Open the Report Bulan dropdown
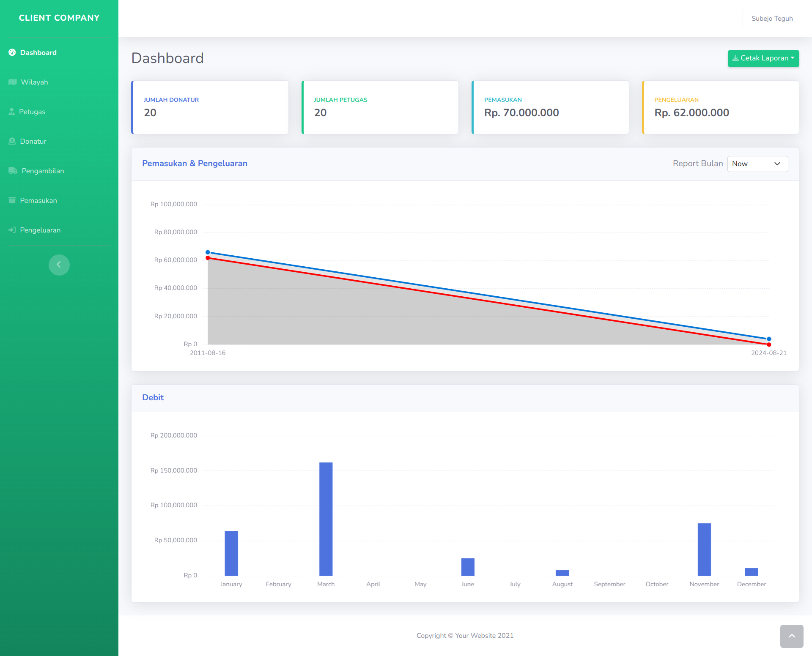 (x=757, y=164)
